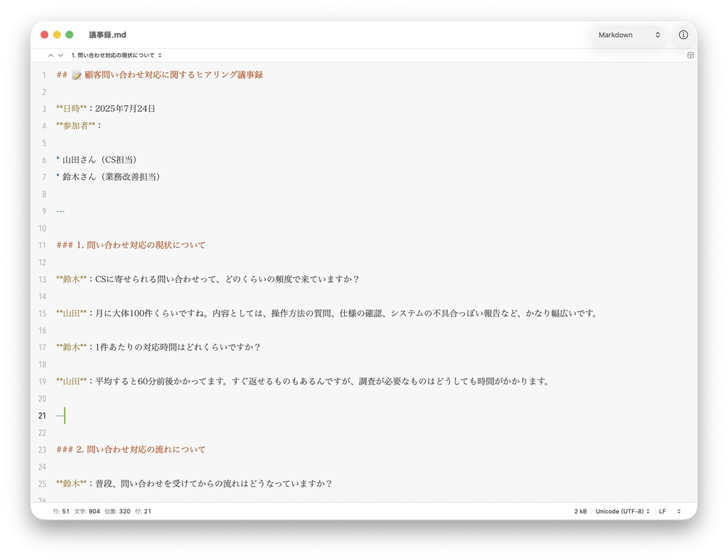Jump to next outline item with down chevron
This screenshot has height=560, width=728.
(x=60, y=55)
